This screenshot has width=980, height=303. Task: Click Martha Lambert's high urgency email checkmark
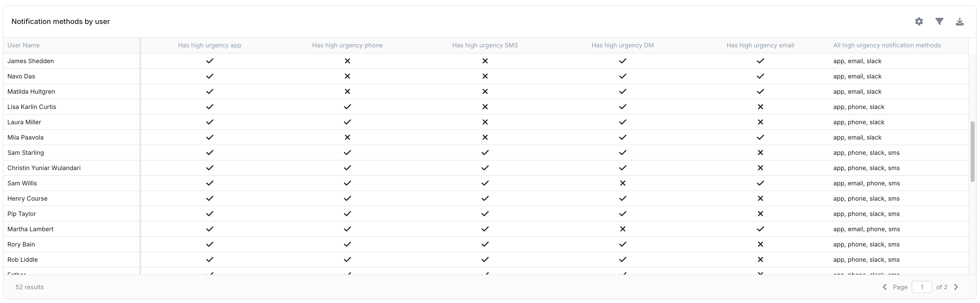760,229
